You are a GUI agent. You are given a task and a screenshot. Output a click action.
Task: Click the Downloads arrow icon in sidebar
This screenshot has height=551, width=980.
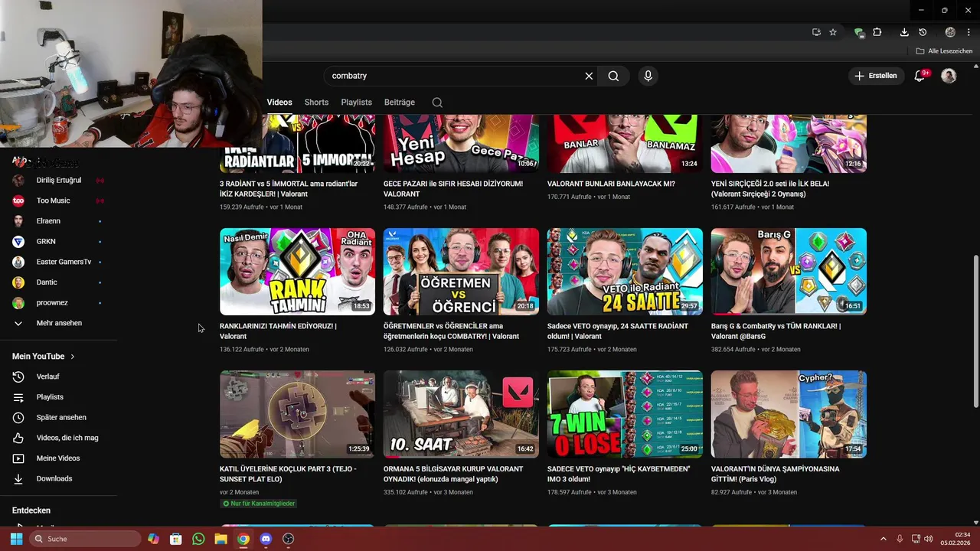coord(18,478)
